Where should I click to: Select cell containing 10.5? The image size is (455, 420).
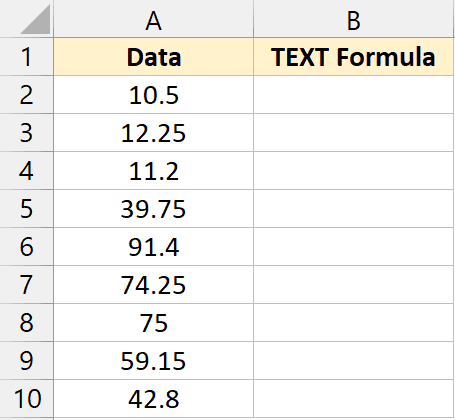pos(154,95)
